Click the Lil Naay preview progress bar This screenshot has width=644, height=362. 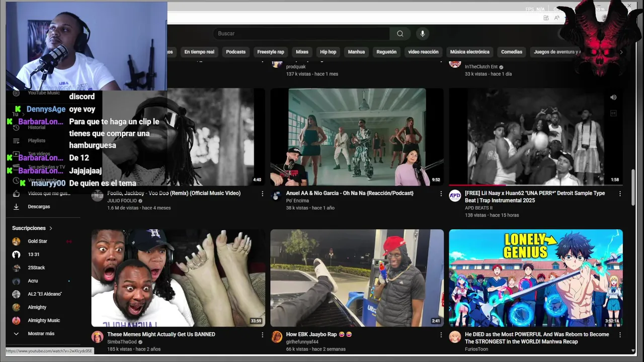[x=536, y=185]
